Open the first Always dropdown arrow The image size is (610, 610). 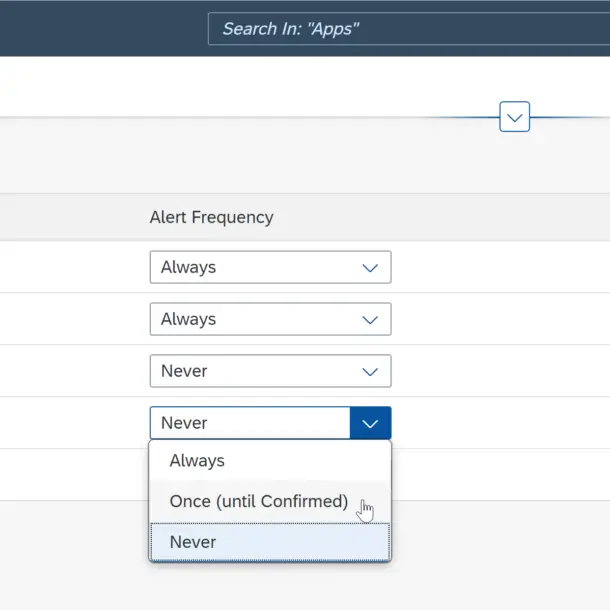click(x=370, y=268)
